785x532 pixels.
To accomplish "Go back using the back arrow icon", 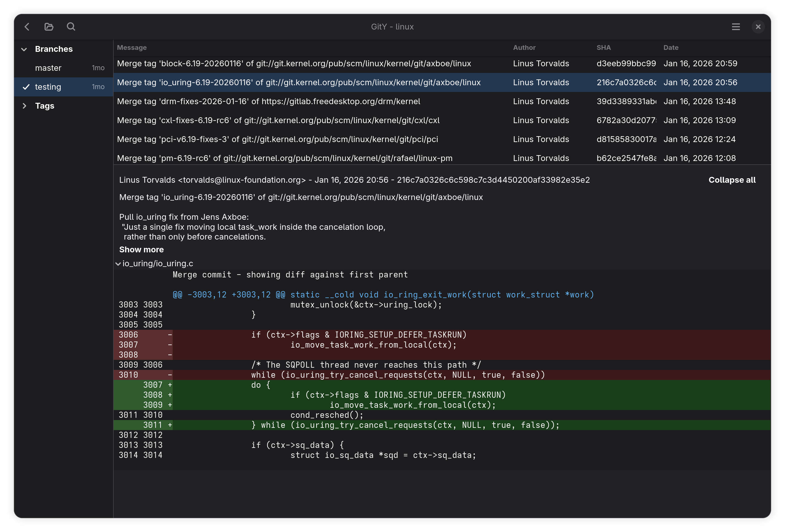I will point(27,27).
